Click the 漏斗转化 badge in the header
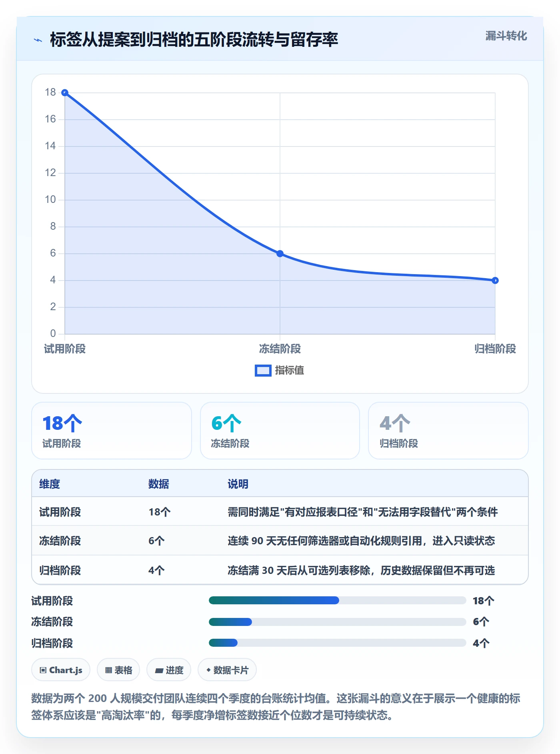Screen dimensions: 560x754 click(506, 36)
